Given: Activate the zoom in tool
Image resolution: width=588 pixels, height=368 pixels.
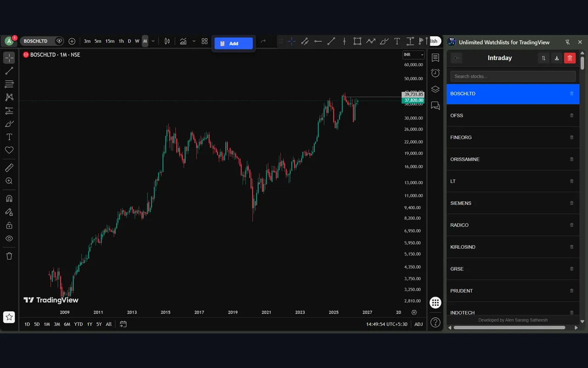Looking at the screenshot, I should click(x=9, y=181).
